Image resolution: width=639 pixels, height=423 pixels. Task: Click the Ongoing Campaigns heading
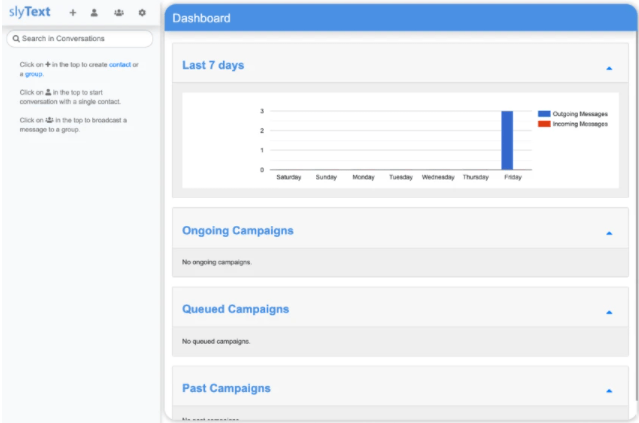coord(238,230)
